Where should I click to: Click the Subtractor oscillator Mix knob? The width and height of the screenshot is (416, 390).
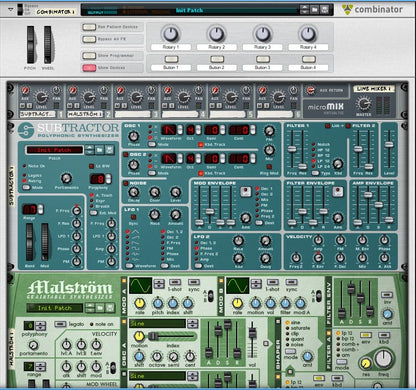tap(269, 150)
